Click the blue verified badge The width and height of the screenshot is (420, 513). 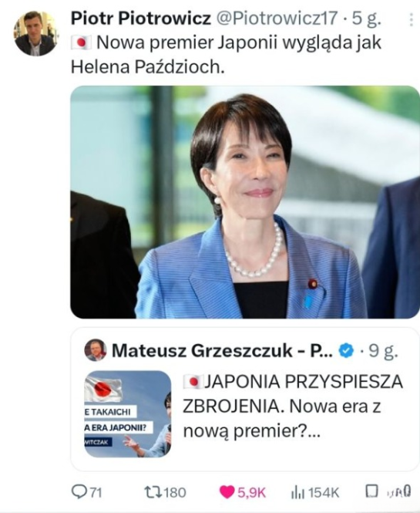point(347,351)
